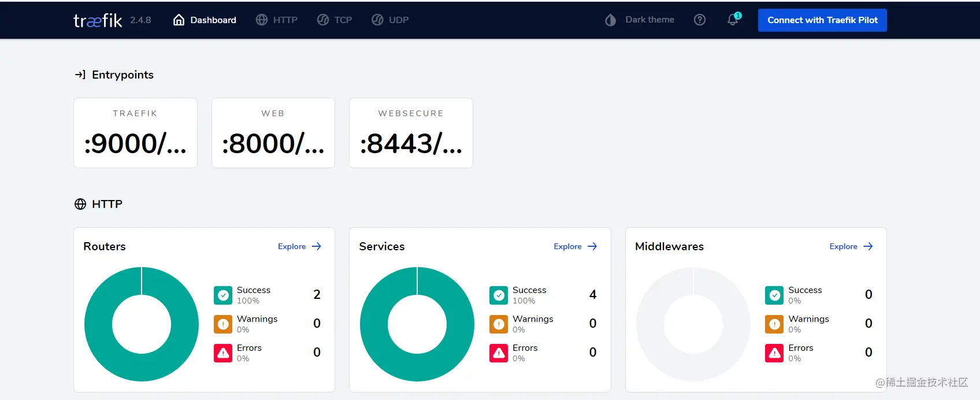Go to the TCP tab

click(x=335, y=20)
